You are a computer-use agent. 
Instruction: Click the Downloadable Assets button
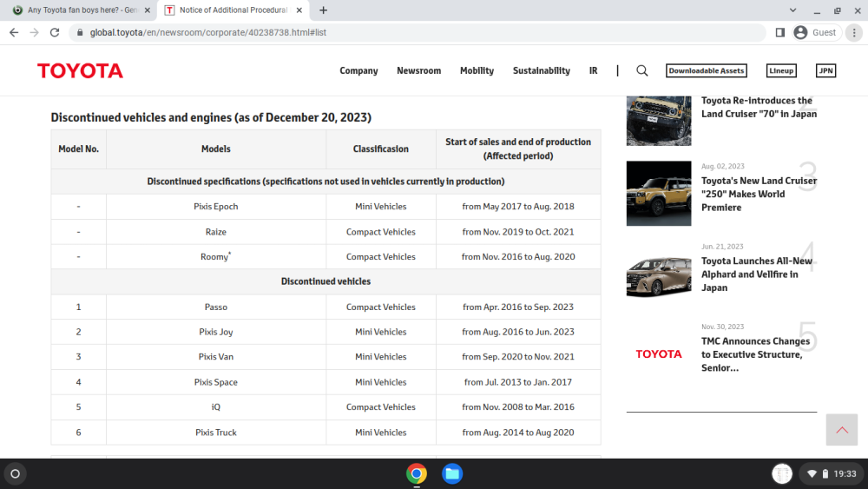coord(707,70)
